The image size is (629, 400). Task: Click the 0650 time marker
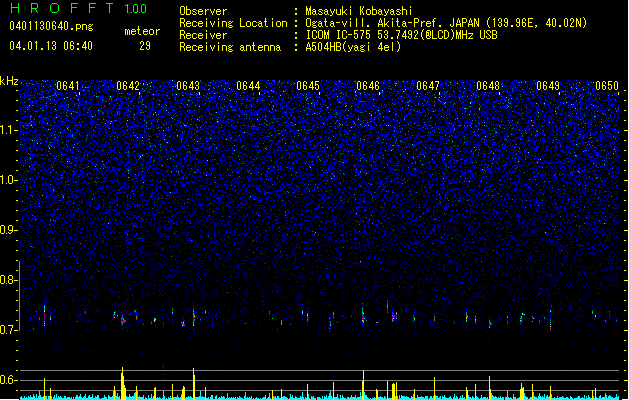tap(607, 86)
